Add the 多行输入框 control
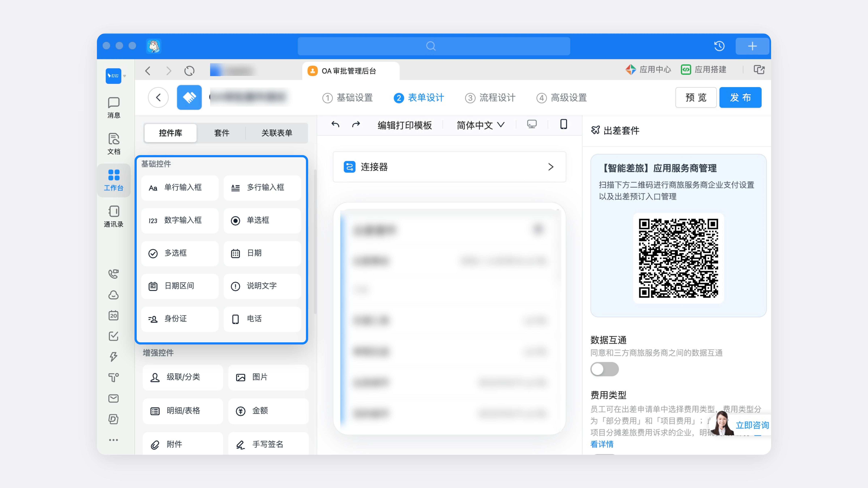 (x=262, y=188)
